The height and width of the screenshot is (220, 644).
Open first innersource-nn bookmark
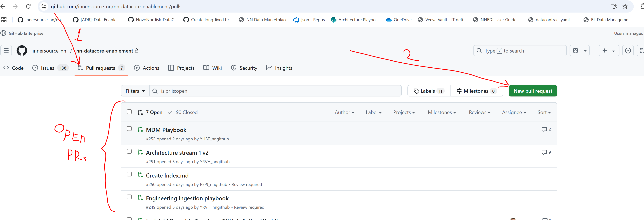tap(41, 20)
